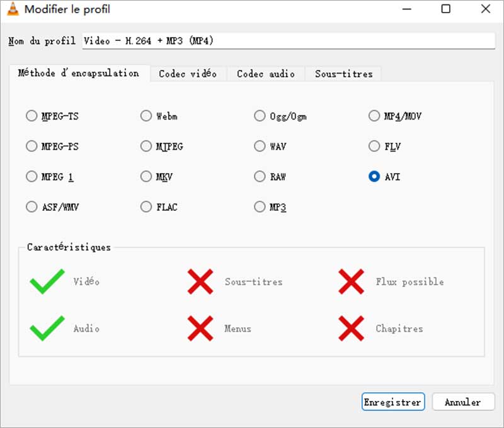Image resolution: width=504 pixels, height=428 pixels.
Task: Pick the Webm encapsulation method
Action: coord(146,116)
